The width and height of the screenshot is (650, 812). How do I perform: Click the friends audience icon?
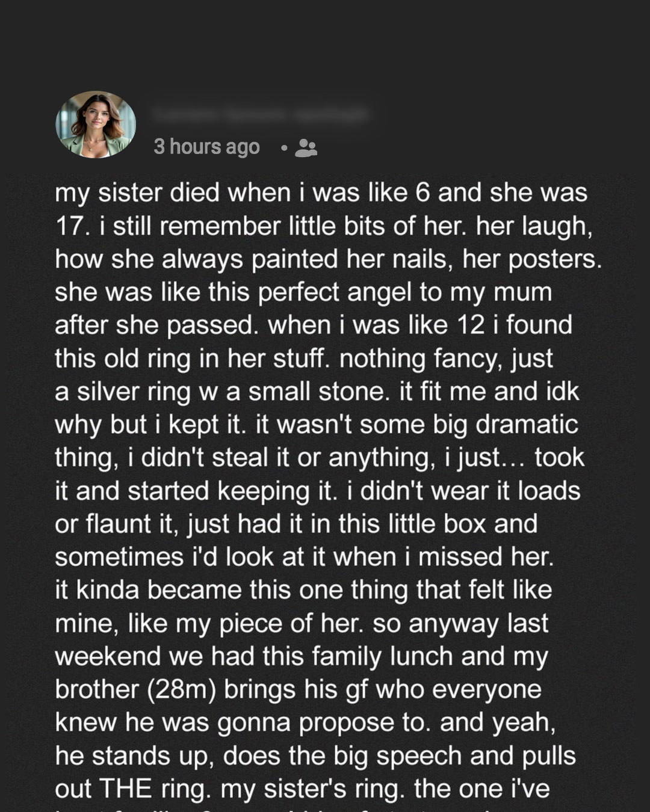point(306,147)
